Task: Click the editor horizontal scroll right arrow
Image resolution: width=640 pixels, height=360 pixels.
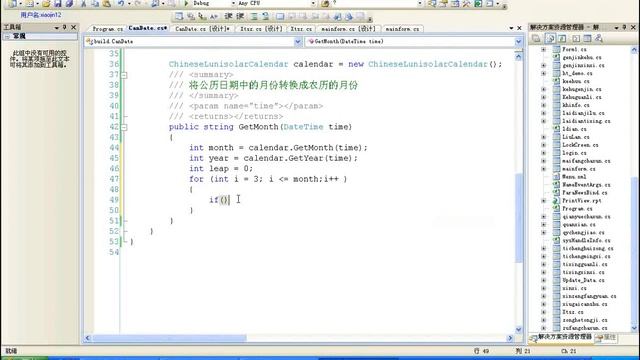Action: [510, 338]
